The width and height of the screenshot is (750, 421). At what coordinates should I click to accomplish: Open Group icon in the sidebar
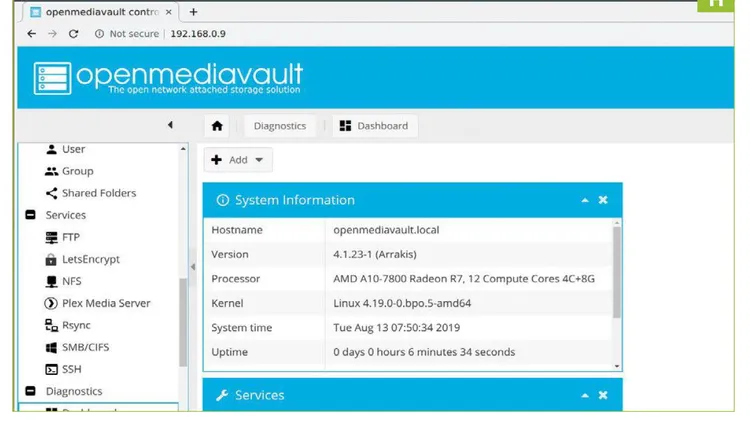pyautogui.click(x=51, y=171)
